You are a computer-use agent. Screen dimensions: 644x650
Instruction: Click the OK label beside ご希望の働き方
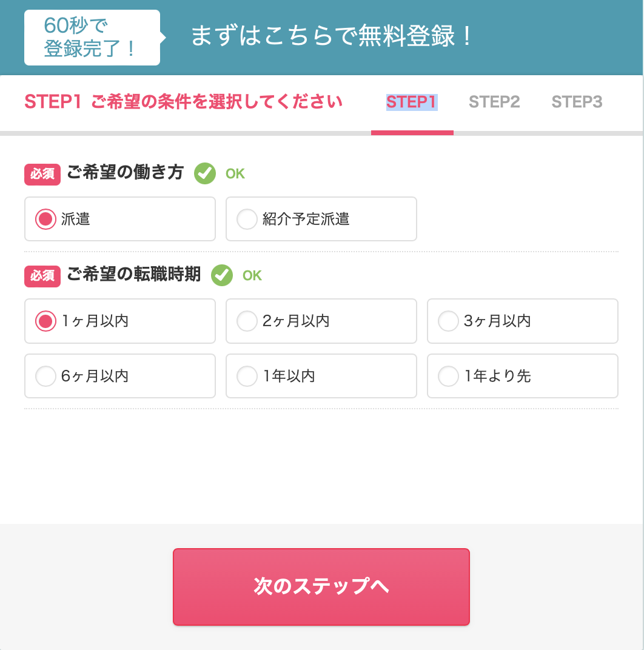point(235,173)
